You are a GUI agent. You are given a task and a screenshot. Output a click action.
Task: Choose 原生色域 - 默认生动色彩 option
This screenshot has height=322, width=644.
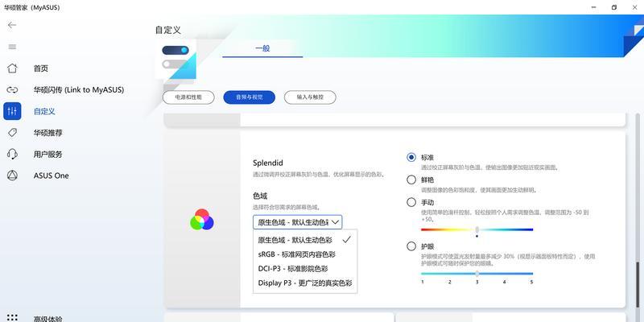click(x=305, y=240)
